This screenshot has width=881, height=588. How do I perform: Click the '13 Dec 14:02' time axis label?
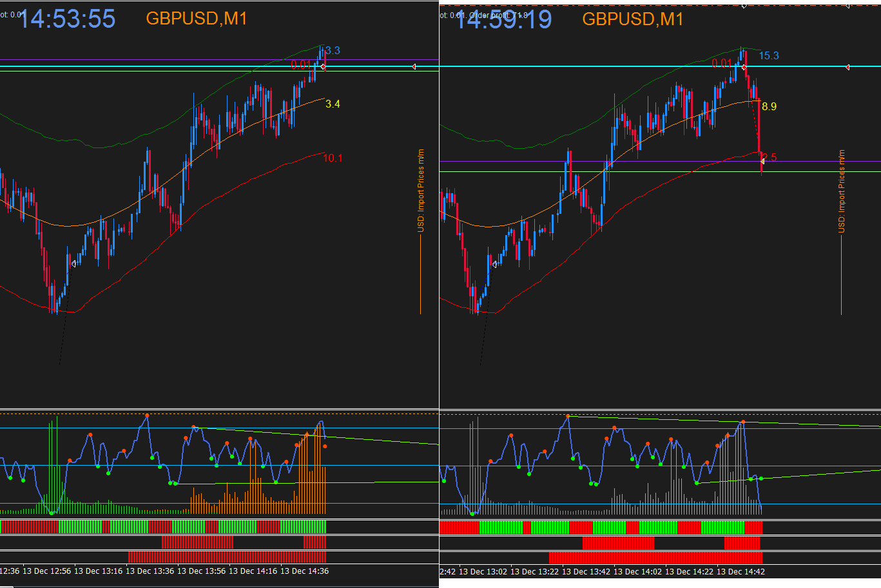pyautogui.click(x=637, y=571)
